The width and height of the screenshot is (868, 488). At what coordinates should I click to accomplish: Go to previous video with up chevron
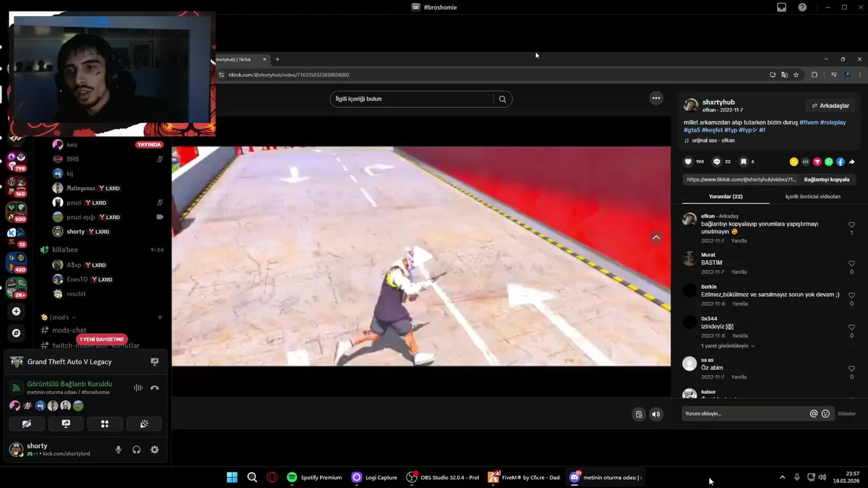point(656,238)
